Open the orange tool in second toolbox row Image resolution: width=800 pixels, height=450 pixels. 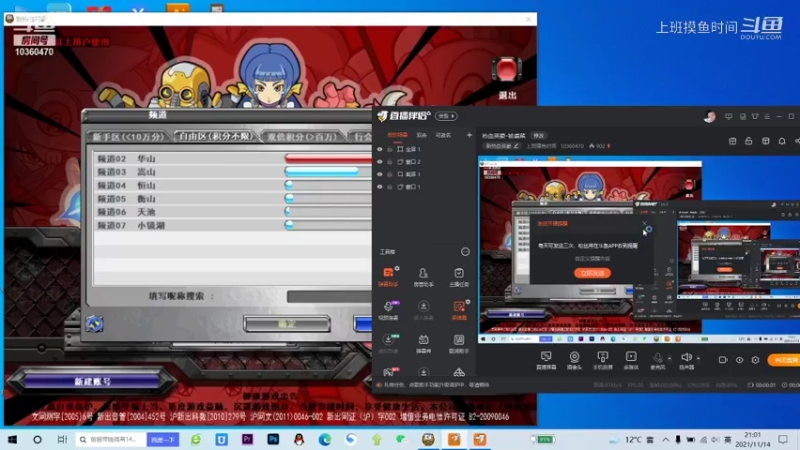[459, 310]
